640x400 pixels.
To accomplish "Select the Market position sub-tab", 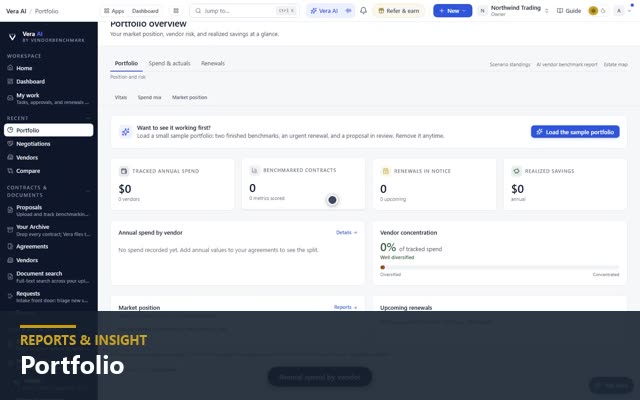I will point(189,98).
